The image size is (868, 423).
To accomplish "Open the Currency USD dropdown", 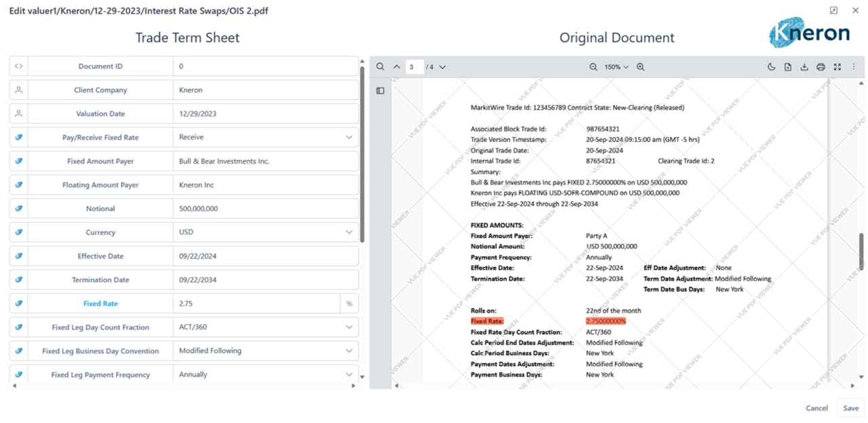I will point(266,233).
